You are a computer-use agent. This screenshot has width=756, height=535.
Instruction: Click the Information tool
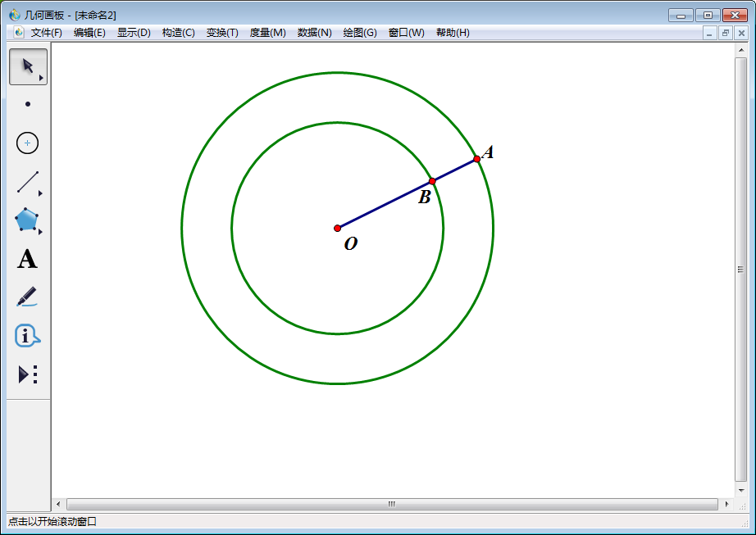pyautogui.click(x=28, y=335)
